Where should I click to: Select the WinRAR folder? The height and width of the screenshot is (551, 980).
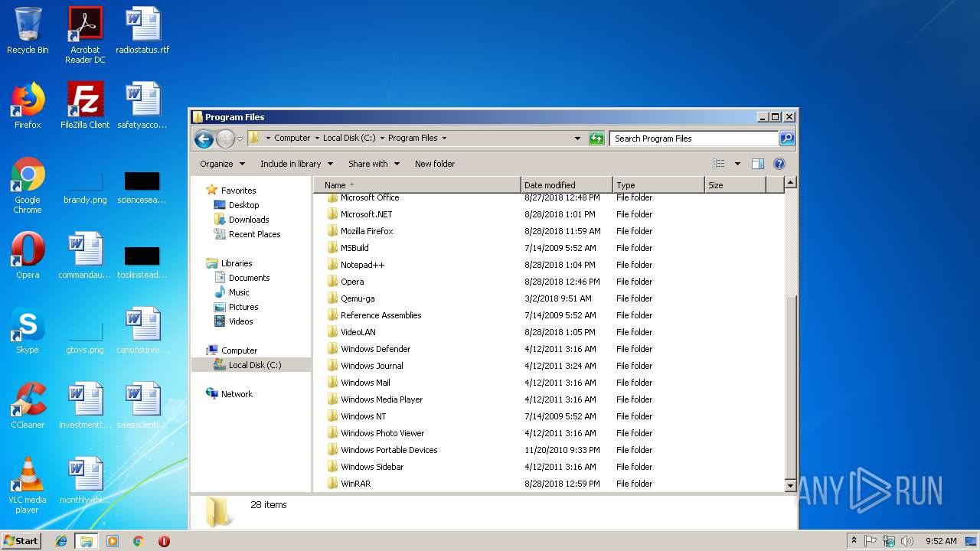[355, 484]
